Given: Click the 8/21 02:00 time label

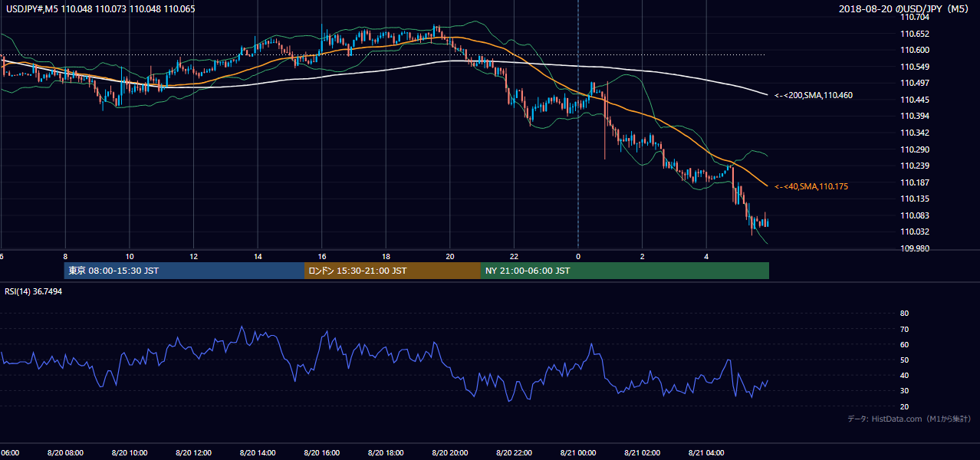Looking at the screenshot, I should click(642, 452).
